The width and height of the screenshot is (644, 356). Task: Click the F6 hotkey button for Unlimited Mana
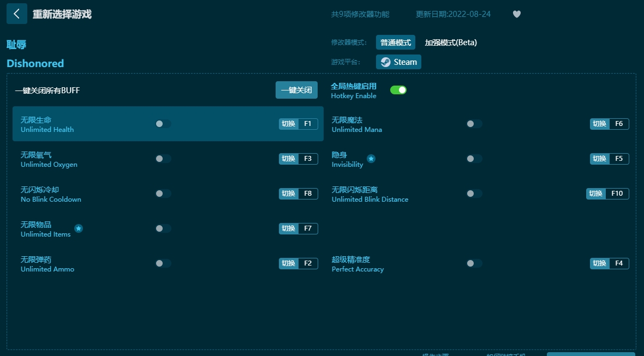[610, 124]
